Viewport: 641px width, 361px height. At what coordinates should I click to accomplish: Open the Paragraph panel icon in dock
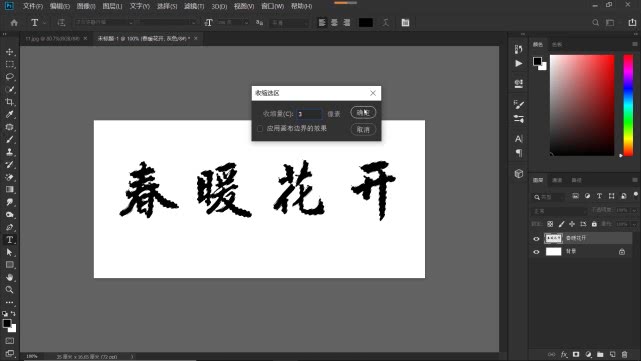click(x=519, y=153)
